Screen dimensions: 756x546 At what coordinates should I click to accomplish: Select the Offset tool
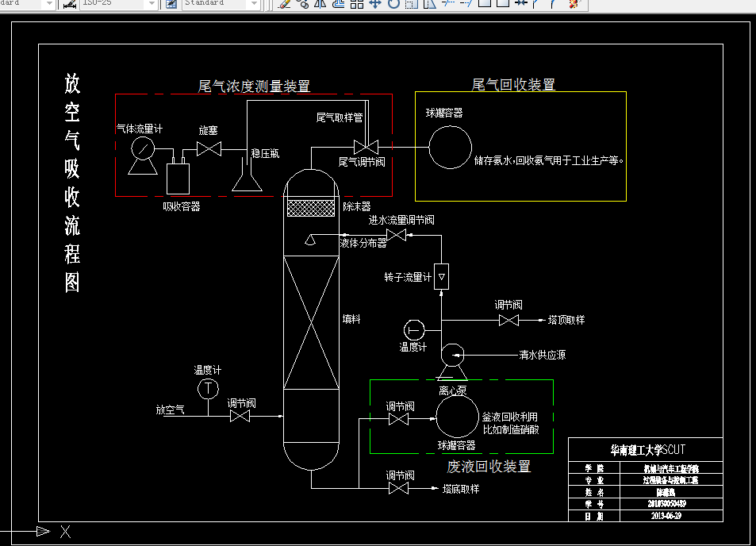tap(339, 5)
